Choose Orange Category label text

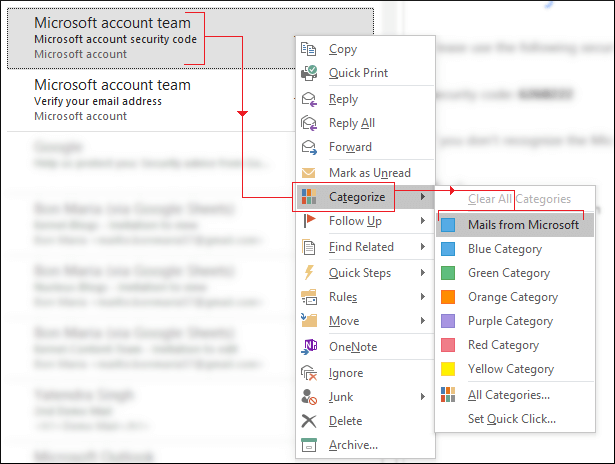click(x=513, y=297)
